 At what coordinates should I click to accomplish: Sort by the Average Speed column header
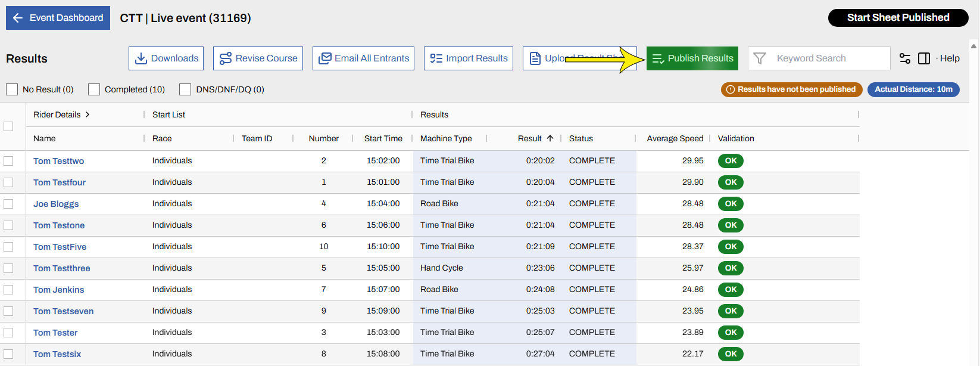(675, 138)
